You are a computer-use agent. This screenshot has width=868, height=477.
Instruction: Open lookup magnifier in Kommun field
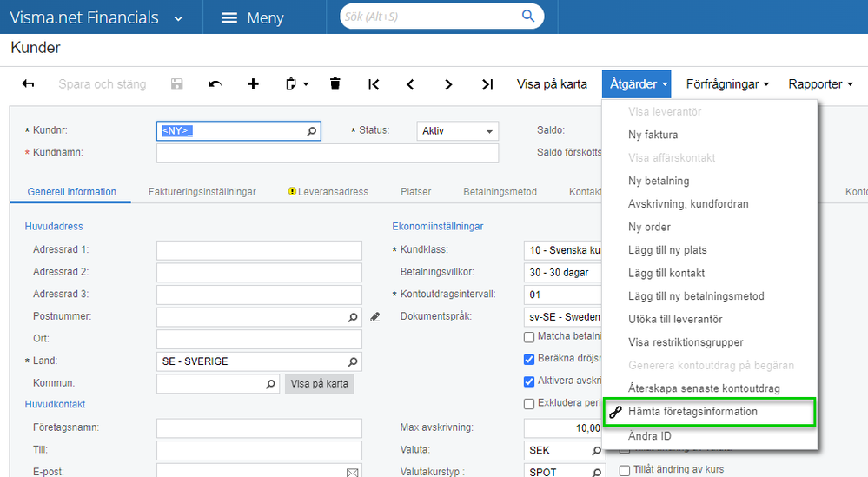(270, 383)
